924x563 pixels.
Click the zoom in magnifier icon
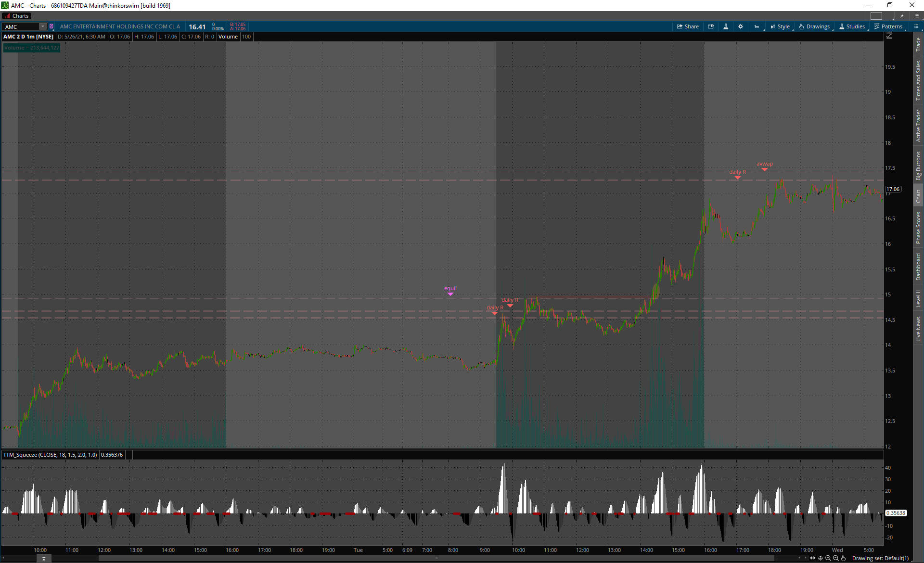pyautogui.click(x=828, y=558)
